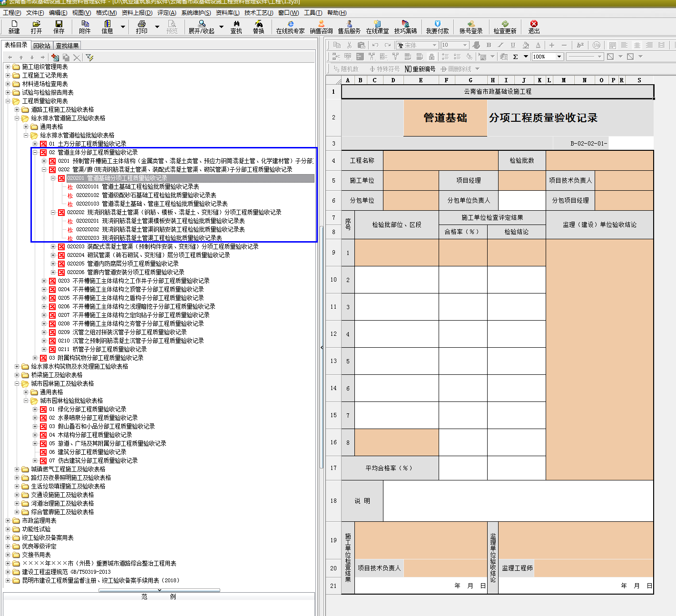Click the paste clipboard icon

pos(361,45)
